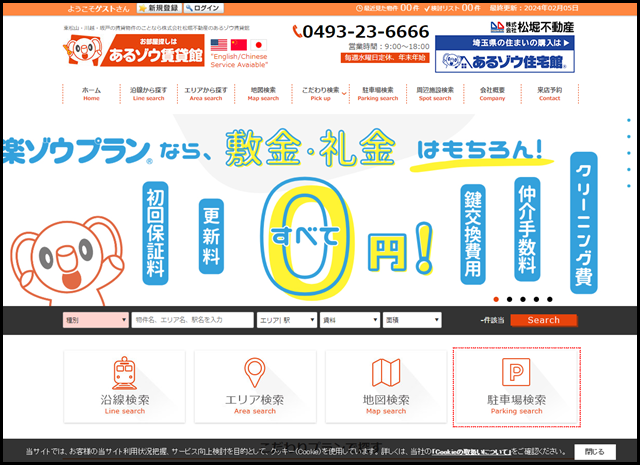Open the 地図検索 Map search card
This screenshot has height=465, width=640.
[x=386, y=387]
